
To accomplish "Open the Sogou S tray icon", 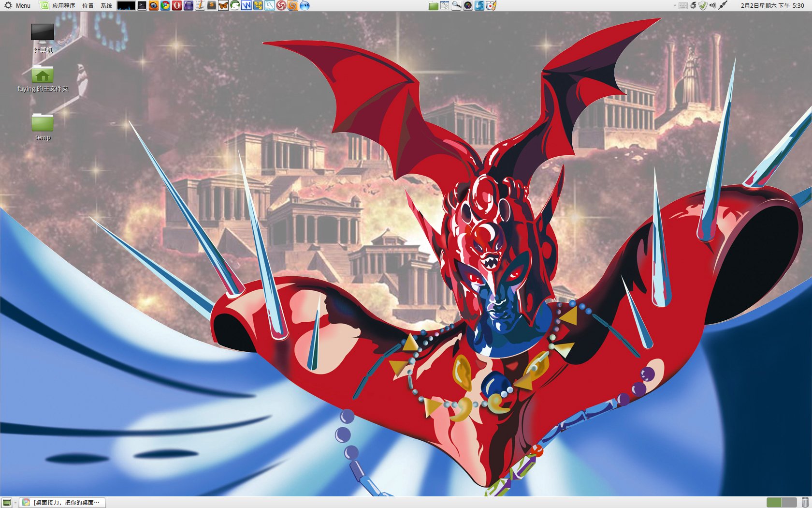I will [694, 5].
